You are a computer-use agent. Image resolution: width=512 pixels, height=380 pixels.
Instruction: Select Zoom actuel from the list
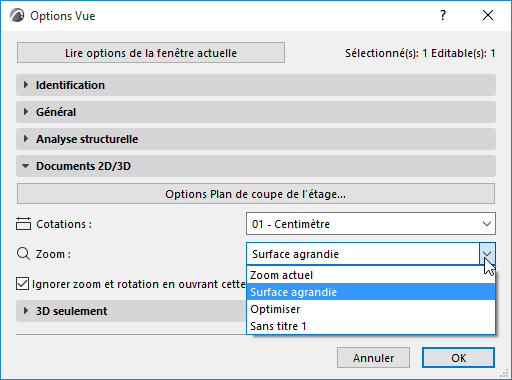(x=371, y=275)
